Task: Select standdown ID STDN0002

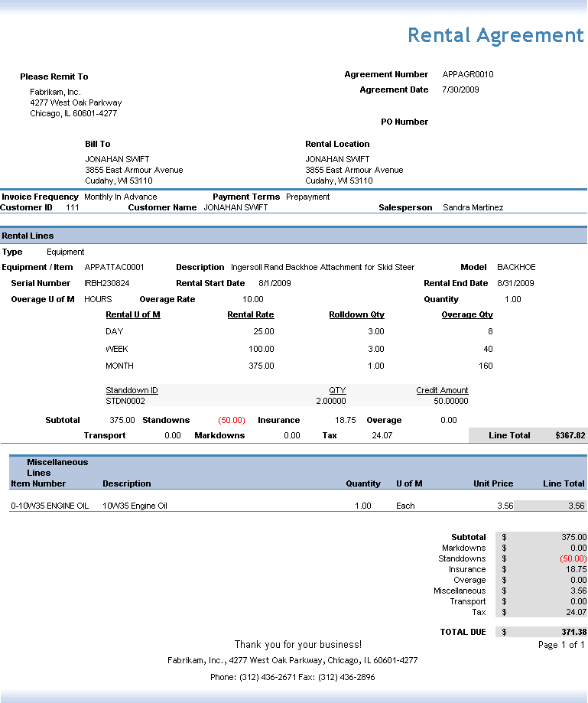Action: (125, 400)
